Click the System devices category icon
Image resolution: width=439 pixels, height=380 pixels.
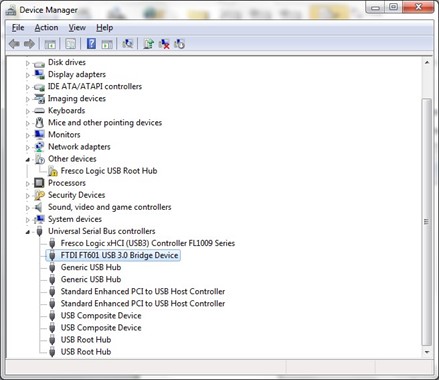39,219
